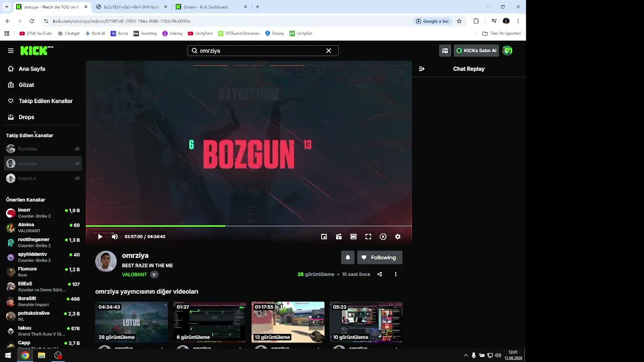
Task: Open the Kick dashboard panel icon
Action: (x=445, y=51)
